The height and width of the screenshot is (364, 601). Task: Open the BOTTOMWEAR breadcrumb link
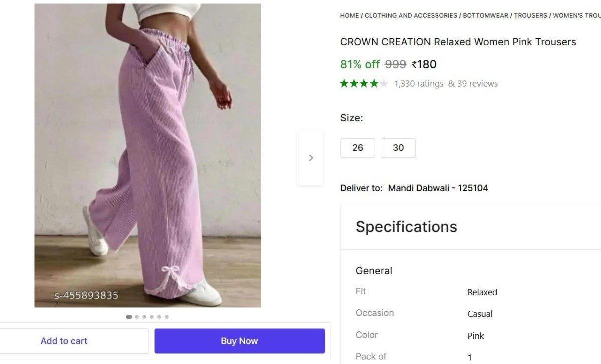486,15
